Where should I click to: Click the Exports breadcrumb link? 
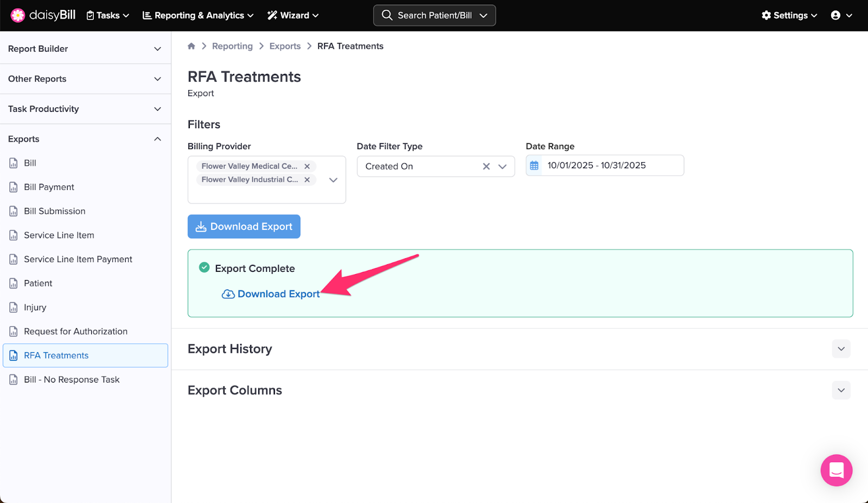[x=285, y=46]
